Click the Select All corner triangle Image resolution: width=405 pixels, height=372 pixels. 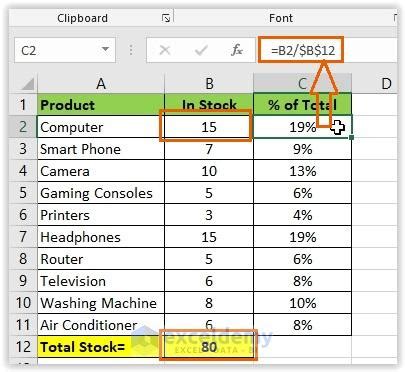(27, 83)
